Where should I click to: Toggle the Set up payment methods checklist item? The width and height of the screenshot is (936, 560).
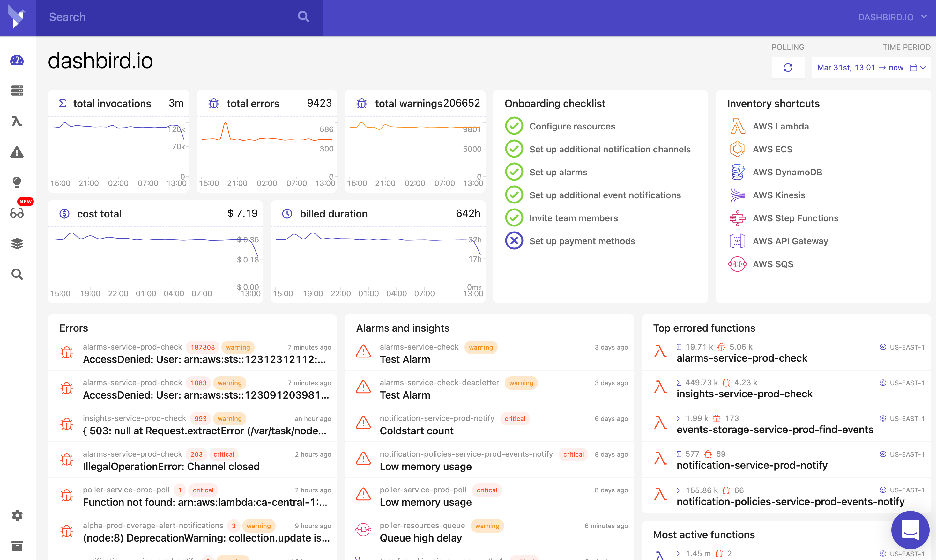click(x=514, y=241)
